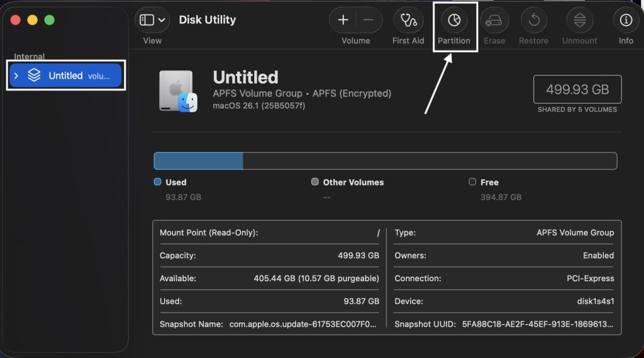Click the disk drive image with Finder badge

tap(177, 92)
